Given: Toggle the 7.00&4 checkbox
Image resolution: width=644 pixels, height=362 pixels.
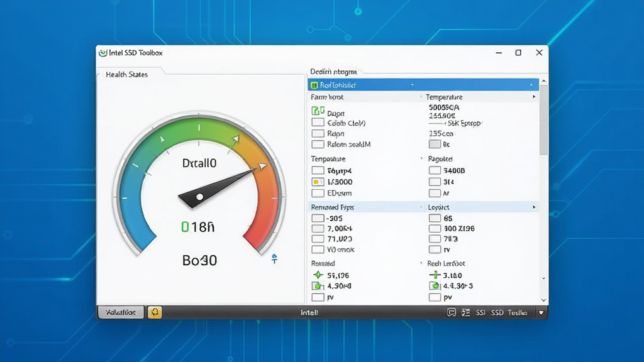Looking at the screenshot, I should click(x=318, y=229).
